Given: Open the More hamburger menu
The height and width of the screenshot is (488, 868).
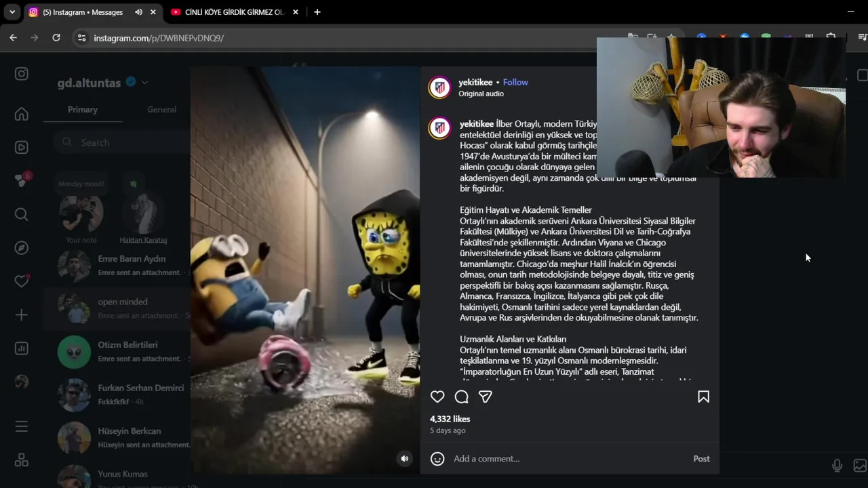Looking at the screenshot, I should [22, 426].
